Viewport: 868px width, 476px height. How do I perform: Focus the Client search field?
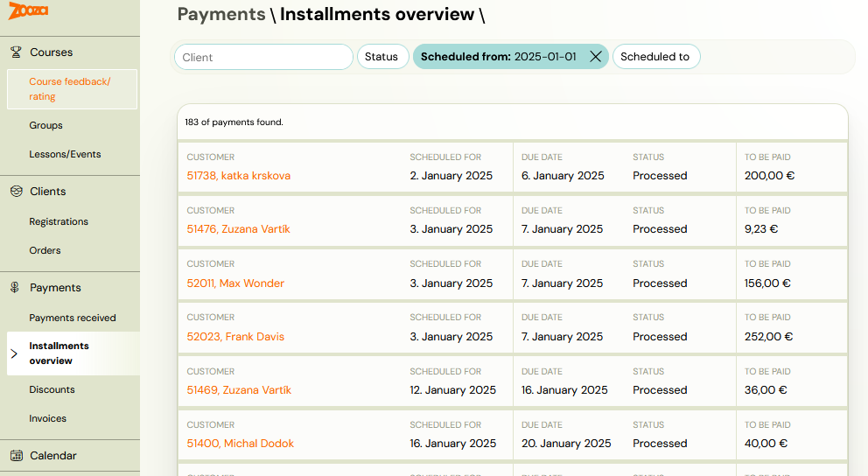pos(263,57)
